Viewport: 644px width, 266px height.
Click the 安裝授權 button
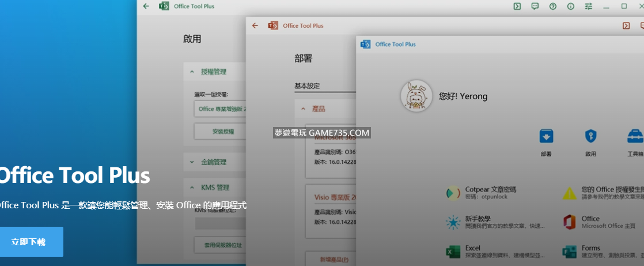pos(219,132)
